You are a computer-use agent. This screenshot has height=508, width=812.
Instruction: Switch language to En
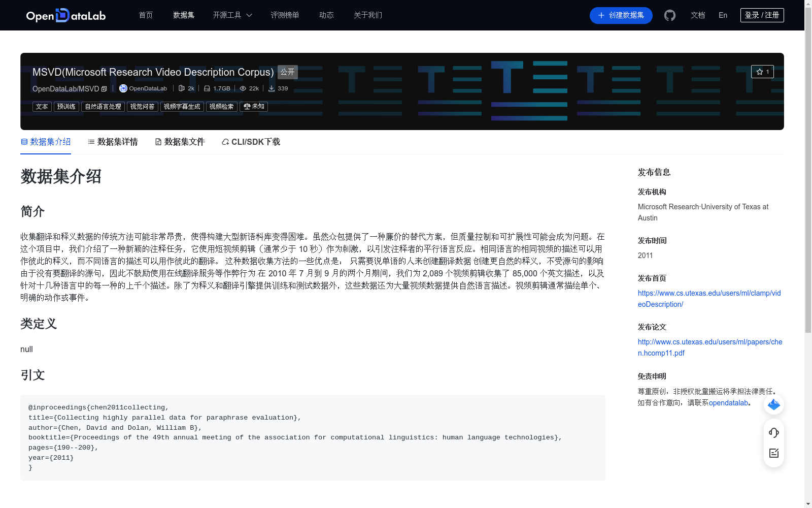(x=723, y=15)
